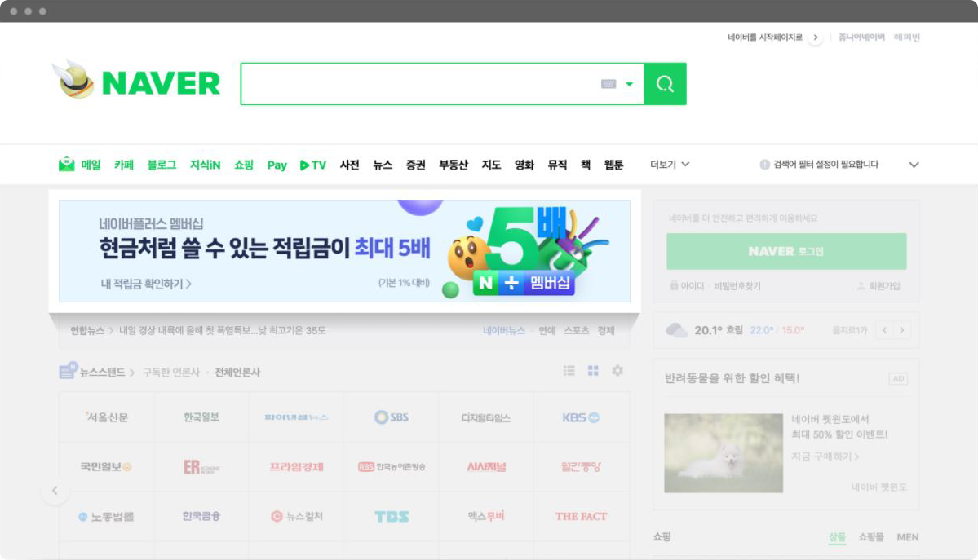Screen dimensions: 978x560
Task: Click the white puppy ad thumbnail
Action: click(x=724, y=453)
